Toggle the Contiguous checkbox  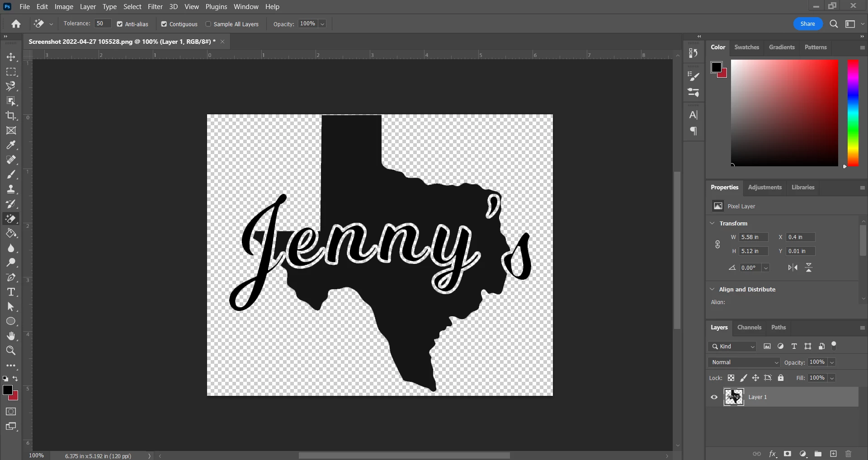[x=164, y=24]
